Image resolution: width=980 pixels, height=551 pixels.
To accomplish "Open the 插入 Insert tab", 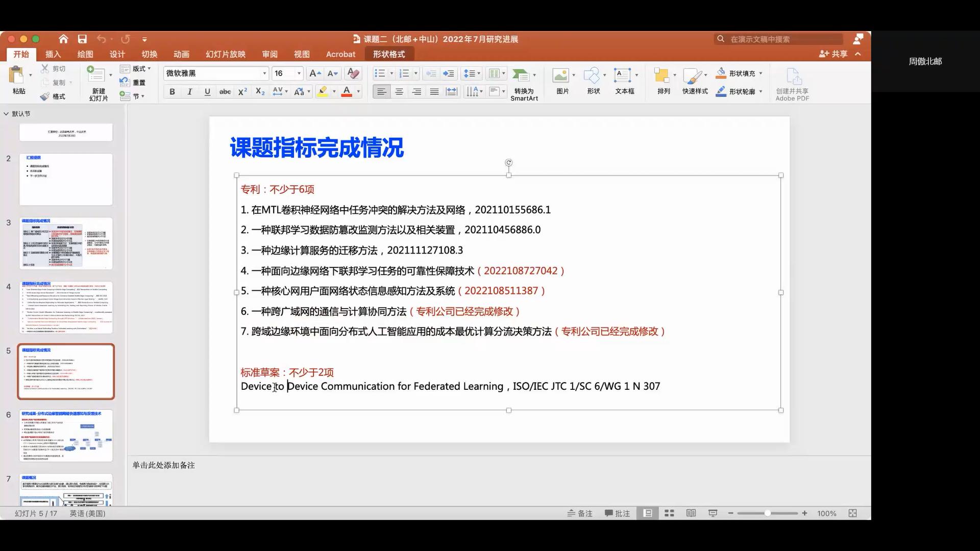I will (53, 54).
